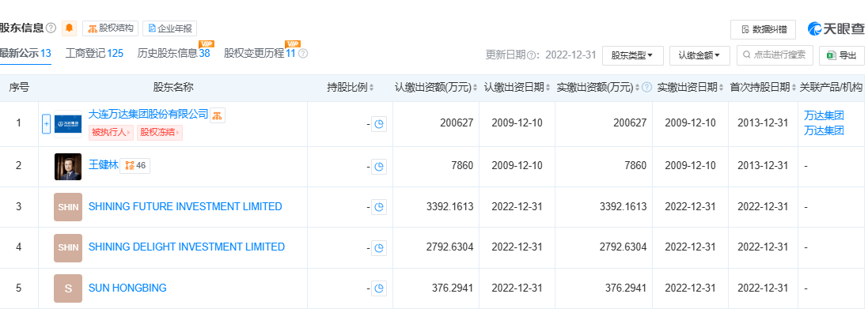Open SHINING DELIGHT INVESTMENT LIMITED link
The width and height of the screenshot is (868, 309).
[187, 247]
